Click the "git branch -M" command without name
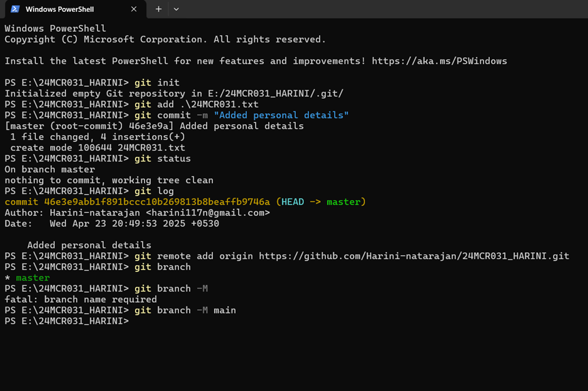Viewport: 588px width, 391px height. click(x=171, y=288)
